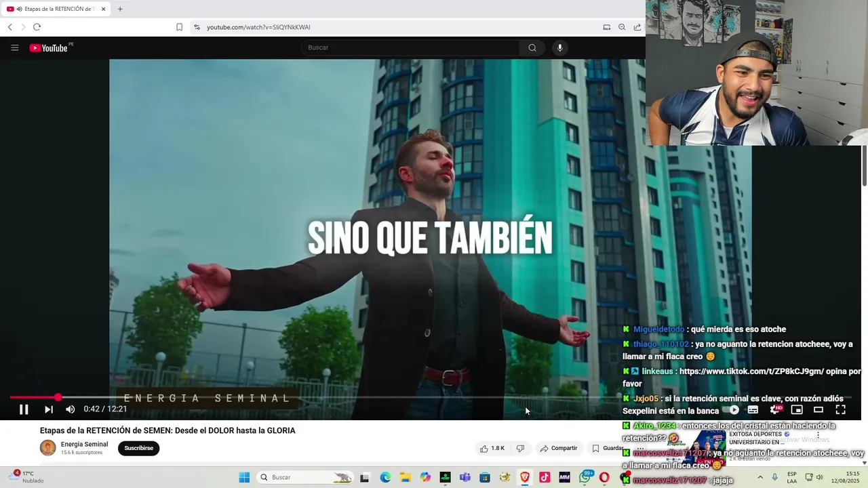868x488 pixels.
Task: Go back in the browser
Action: [9, 27]
